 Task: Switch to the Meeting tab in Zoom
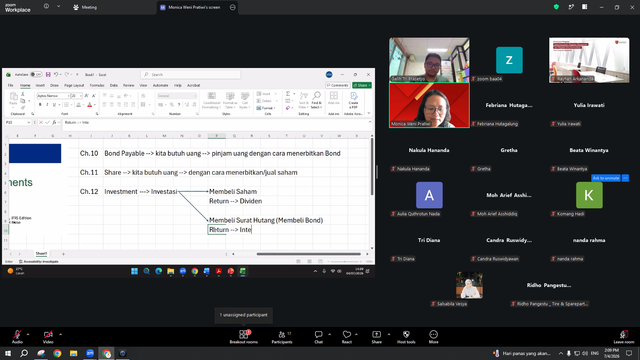click(85, 7)
